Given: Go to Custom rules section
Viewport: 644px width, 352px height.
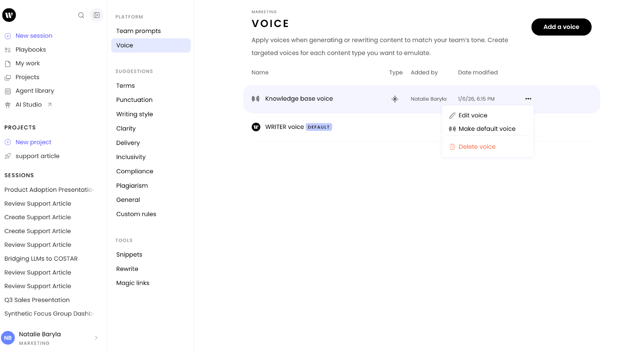Looking at the screenshot, I should pyautogui.click(x=136, y=214).
